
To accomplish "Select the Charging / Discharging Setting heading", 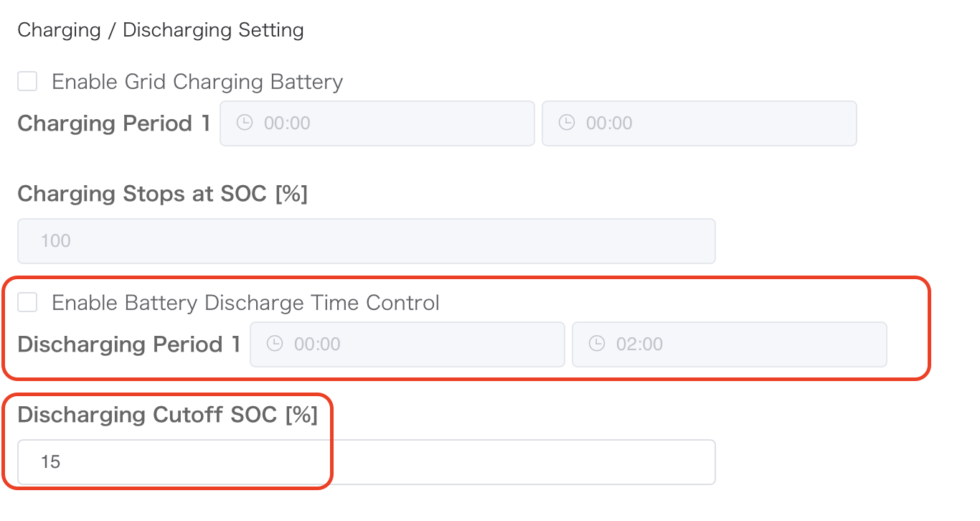I will coord(161,29).
